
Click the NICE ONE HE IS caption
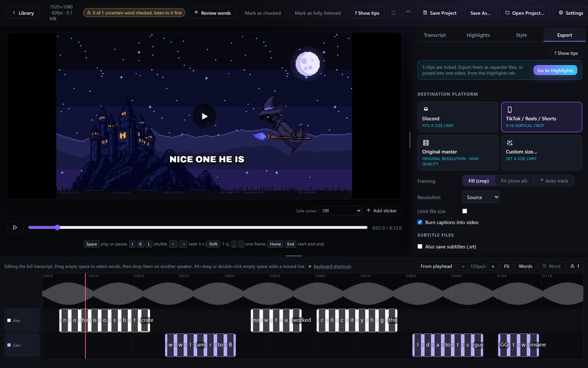(x=207, y=159)
